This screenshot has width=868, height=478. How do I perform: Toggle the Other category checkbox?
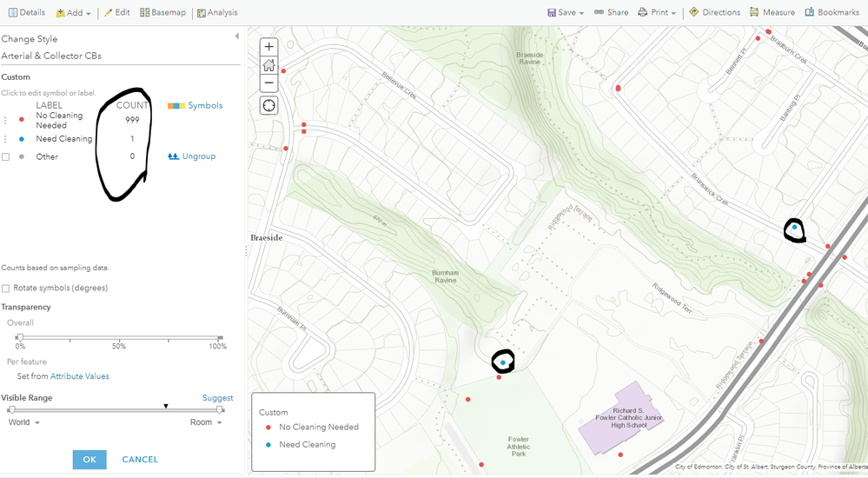tap(5, 156)
